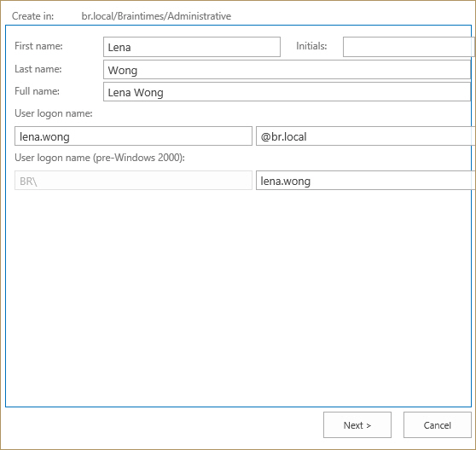Click the 'Last name:' label
Viewport: 476px width, 450px height.
(38, 69)
